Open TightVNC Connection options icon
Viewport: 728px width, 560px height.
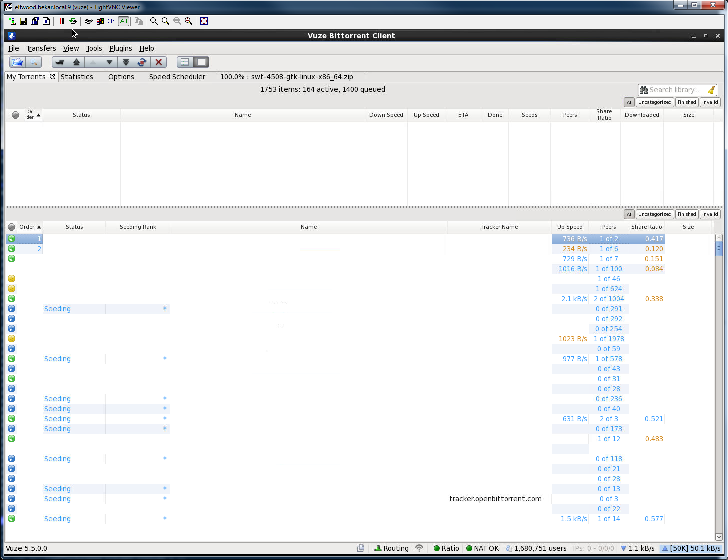35,21
